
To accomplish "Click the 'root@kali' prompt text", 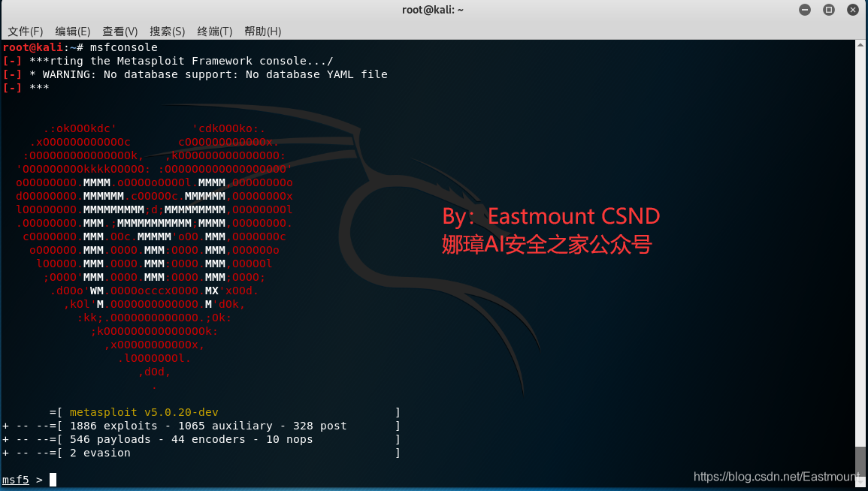I will coord(33,47).
